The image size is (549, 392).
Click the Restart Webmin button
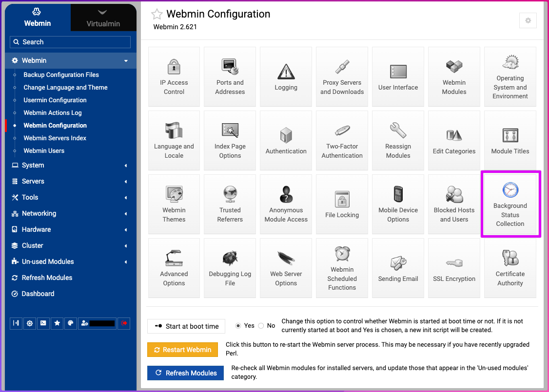pyautogui.click(x=183, y=350)
